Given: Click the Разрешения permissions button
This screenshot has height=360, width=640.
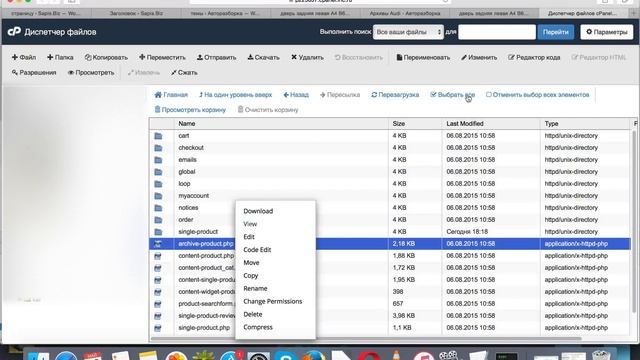Looking at the screenshot, I should 34,73.
